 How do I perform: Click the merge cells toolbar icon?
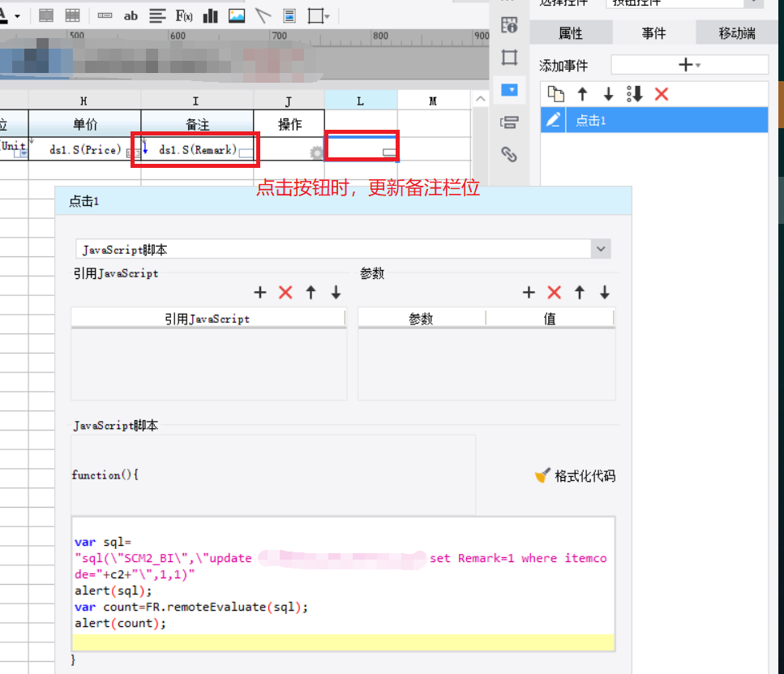click(x=46, y=15)
